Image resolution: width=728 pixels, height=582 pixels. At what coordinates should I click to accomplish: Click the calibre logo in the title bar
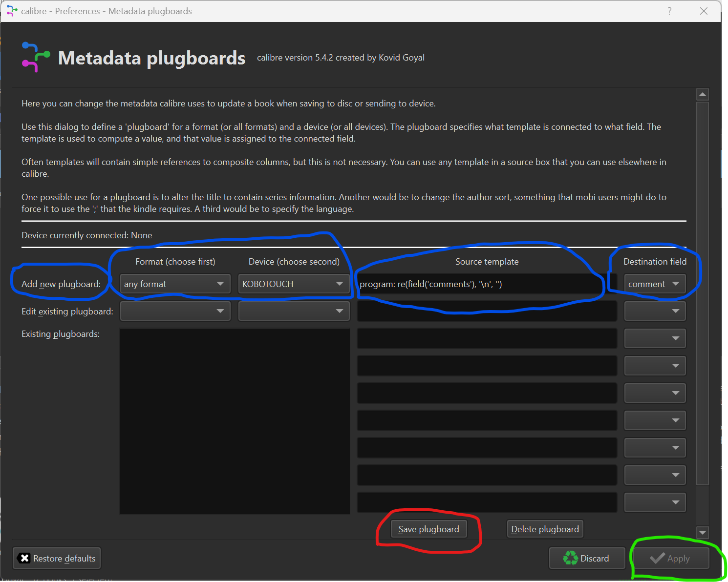pyautogui.click(x=12, y=11)
